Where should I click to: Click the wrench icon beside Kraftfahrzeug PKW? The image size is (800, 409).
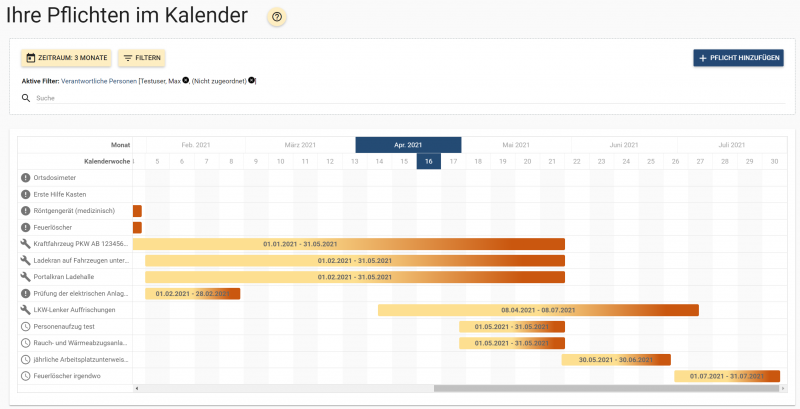click(25, 244)
